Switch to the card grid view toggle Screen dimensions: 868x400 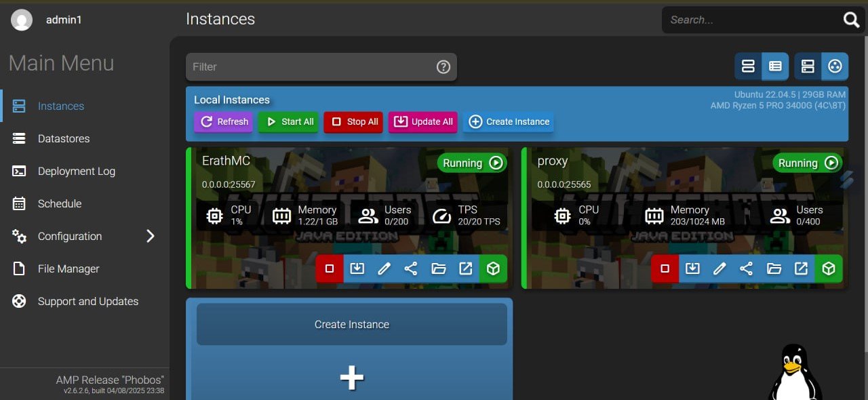tap(748, 66)
